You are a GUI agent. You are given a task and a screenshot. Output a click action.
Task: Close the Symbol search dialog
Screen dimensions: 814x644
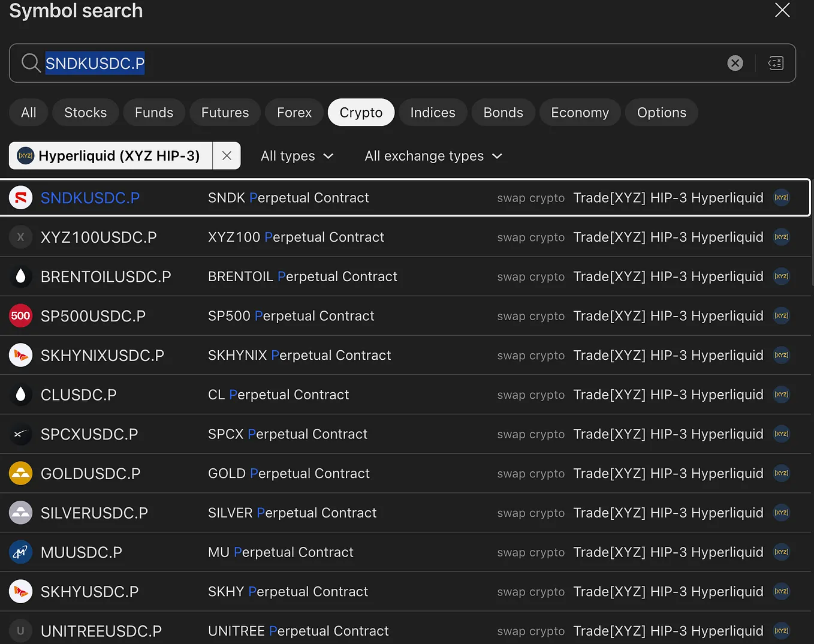pyautogui.click(x=782, y=10)
